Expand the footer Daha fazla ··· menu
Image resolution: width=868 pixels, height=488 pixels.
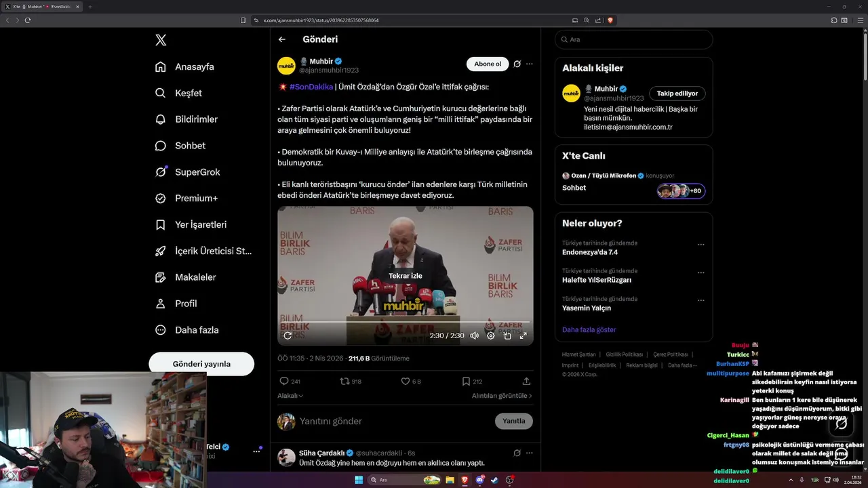click(x=682, y=365)
